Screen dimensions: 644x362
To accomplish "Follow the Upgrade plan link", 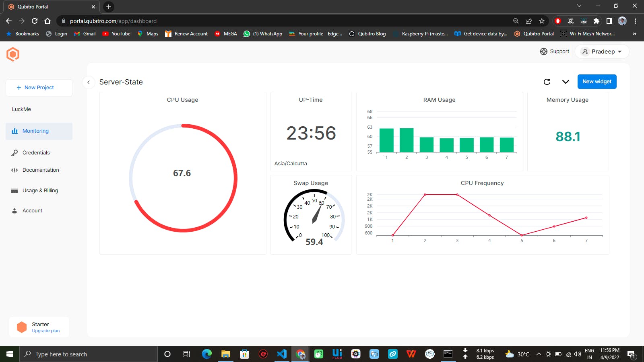I will coord(46,331).
